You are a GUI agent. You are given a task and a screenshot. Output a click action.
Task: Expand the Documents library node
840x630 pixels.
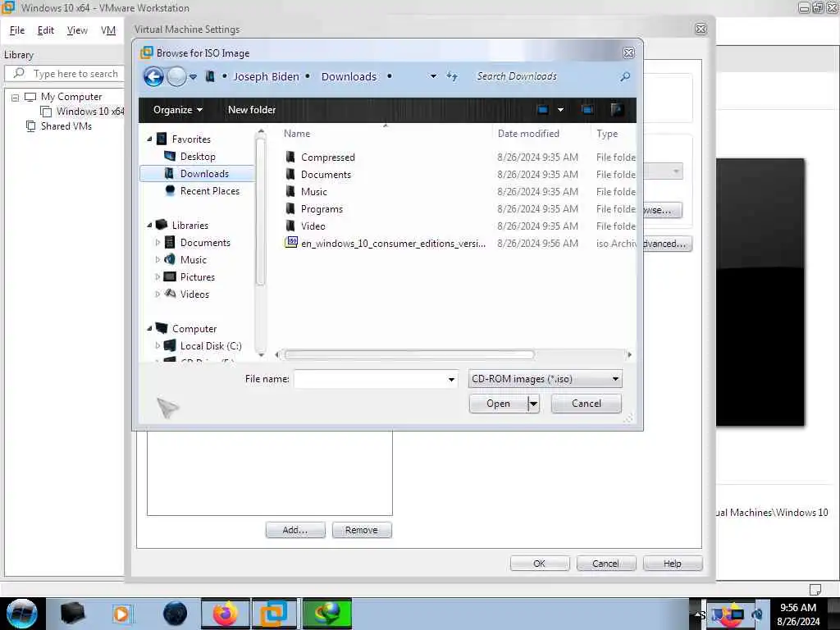(x=157, y=243)
